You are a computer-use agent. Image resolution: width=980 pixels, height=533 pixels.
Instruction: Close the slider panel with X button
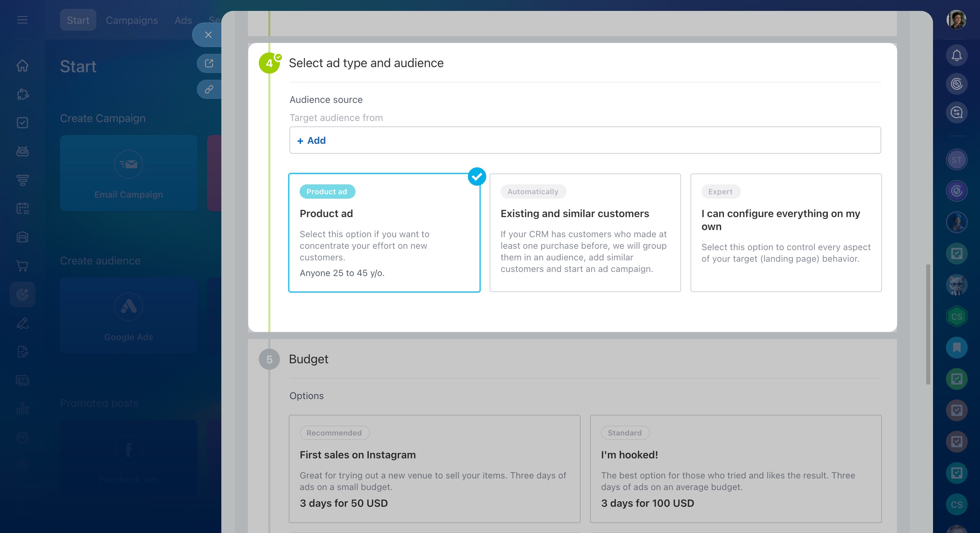208,35
